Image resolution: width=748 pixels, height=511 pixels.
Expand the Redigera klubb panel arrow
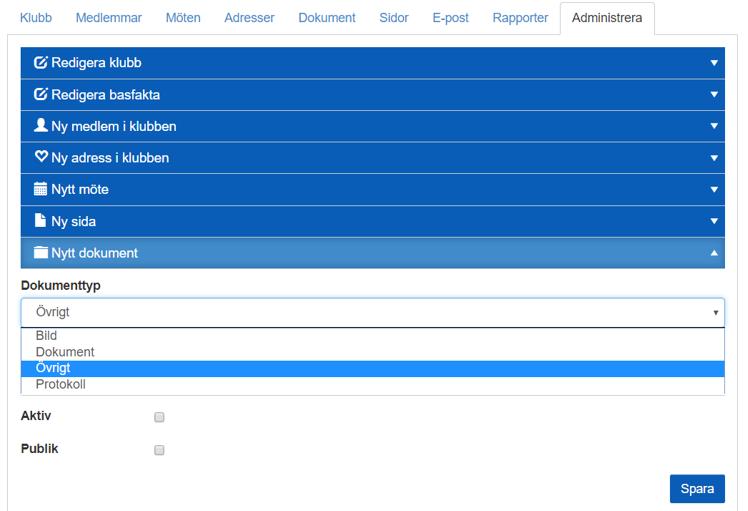click(714, 63)
